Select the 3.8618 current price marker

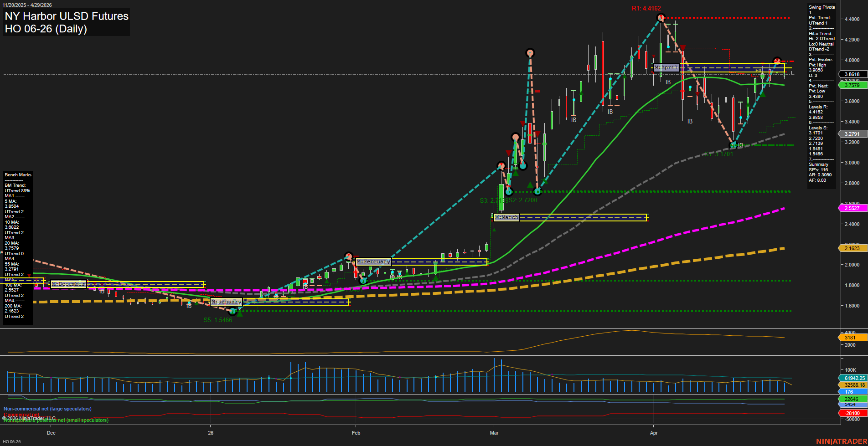(852, 74)
